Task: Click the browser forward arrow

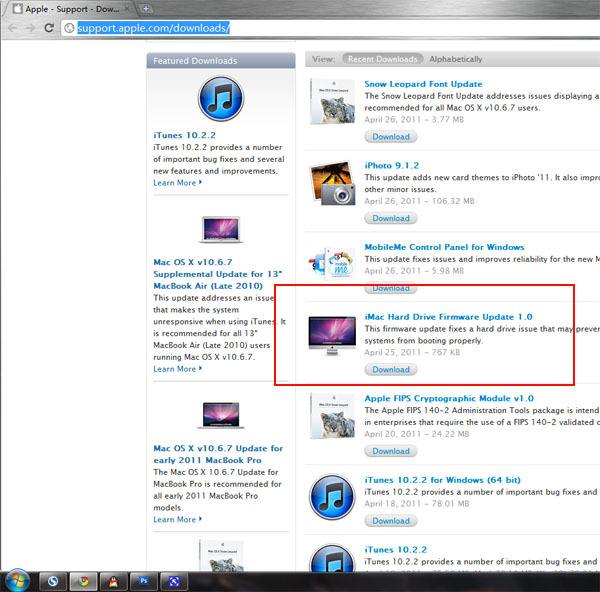Action: [30, 28]
